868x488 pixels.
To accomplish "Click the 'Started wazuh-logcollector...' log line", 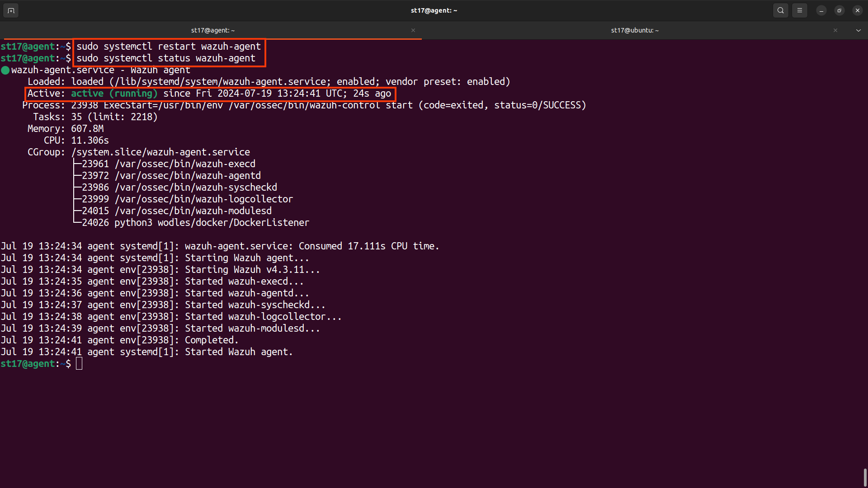I will pos(171,317).
